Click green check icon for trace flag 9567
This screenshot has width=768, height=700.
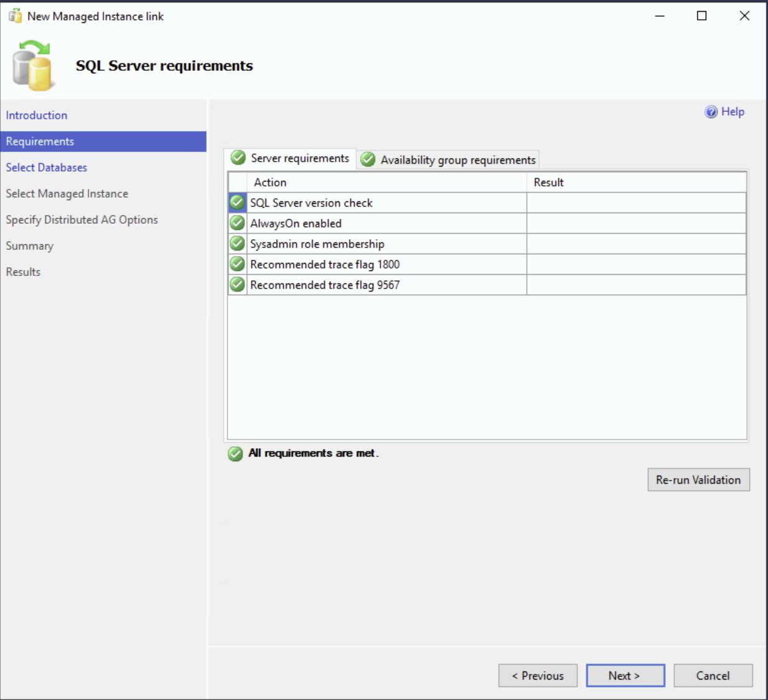[238, 285]
